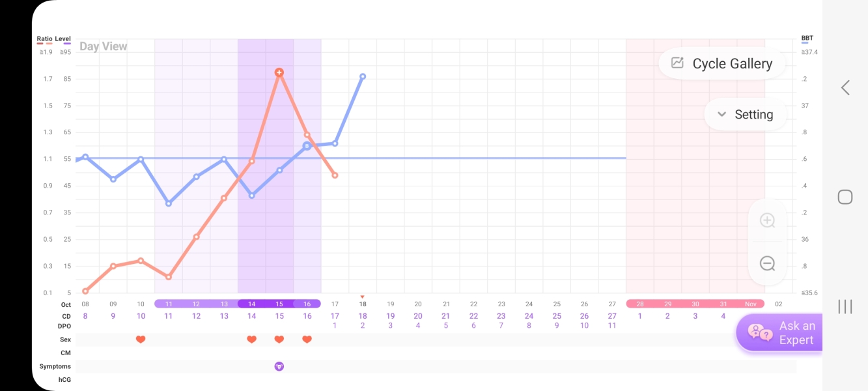This screenshot has width=868, height=391.
Task: Tap the zoom out magnifier icon
Action: pos(768,263)
